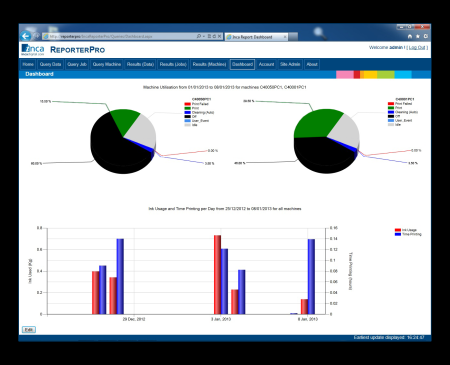
Task: Open a new blank browser tab
Action: (x=293, y=37)
